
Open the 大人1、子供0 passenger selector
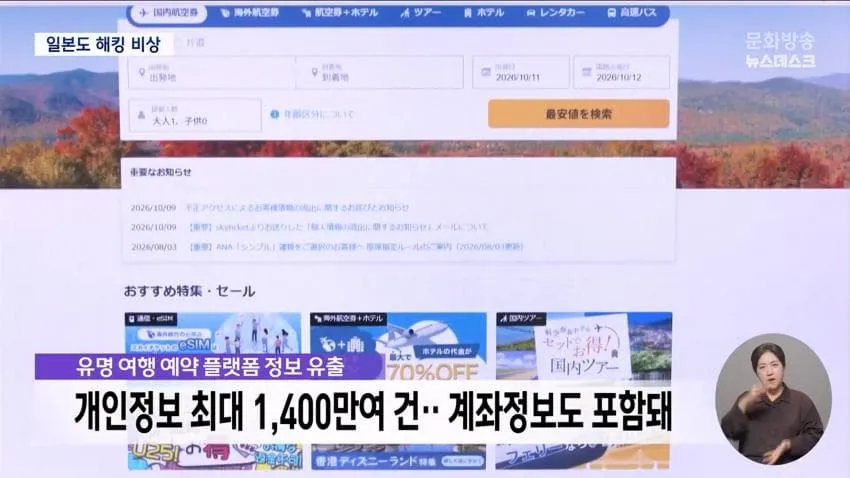click(195, 115)
